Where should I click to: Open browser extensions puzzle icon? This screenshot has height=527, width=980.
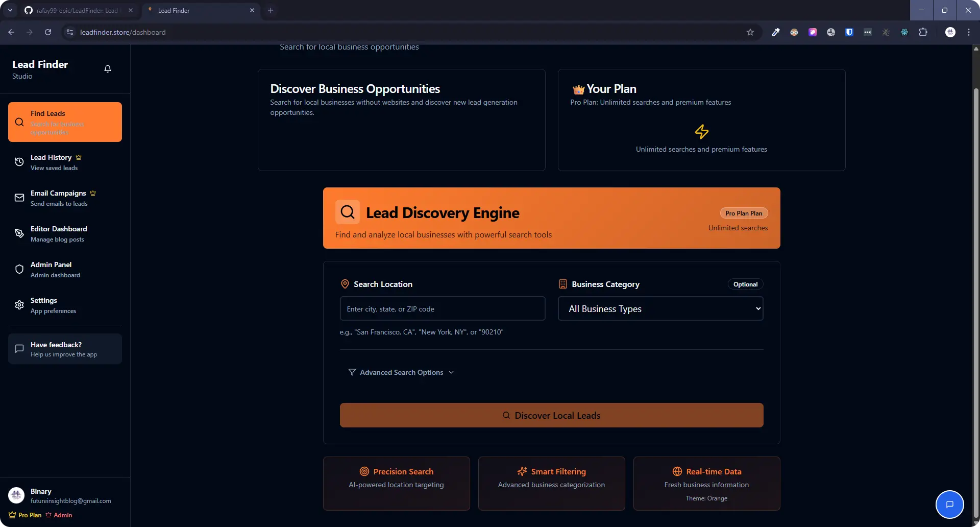(x=923, y=32)
